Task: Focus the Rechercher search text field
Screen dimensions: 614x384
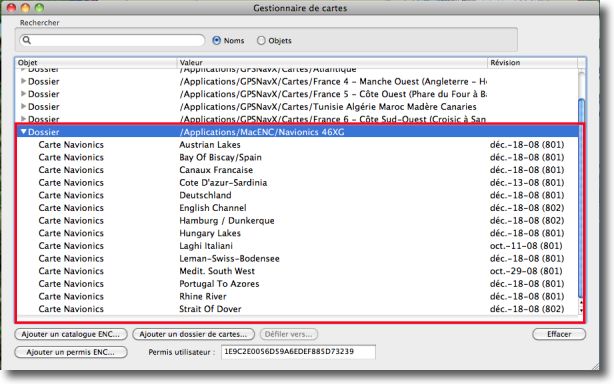Action: pos(112,40)
